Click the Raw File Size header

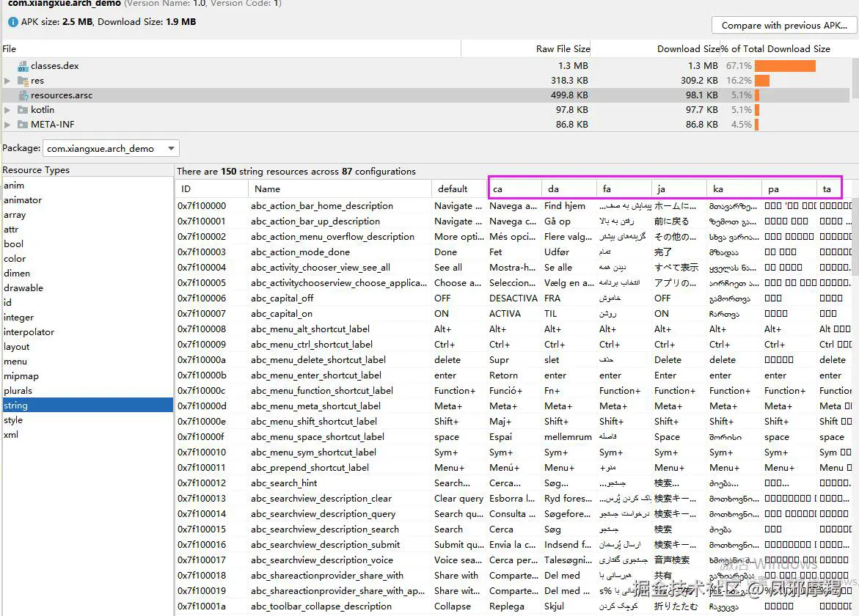coord(526,48)
